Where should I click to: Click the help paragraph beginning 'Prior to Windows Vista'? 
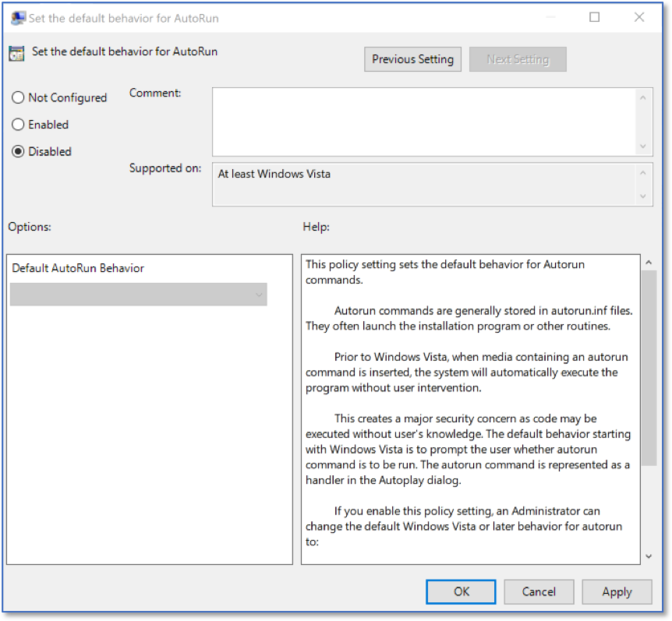coord(467,372)
